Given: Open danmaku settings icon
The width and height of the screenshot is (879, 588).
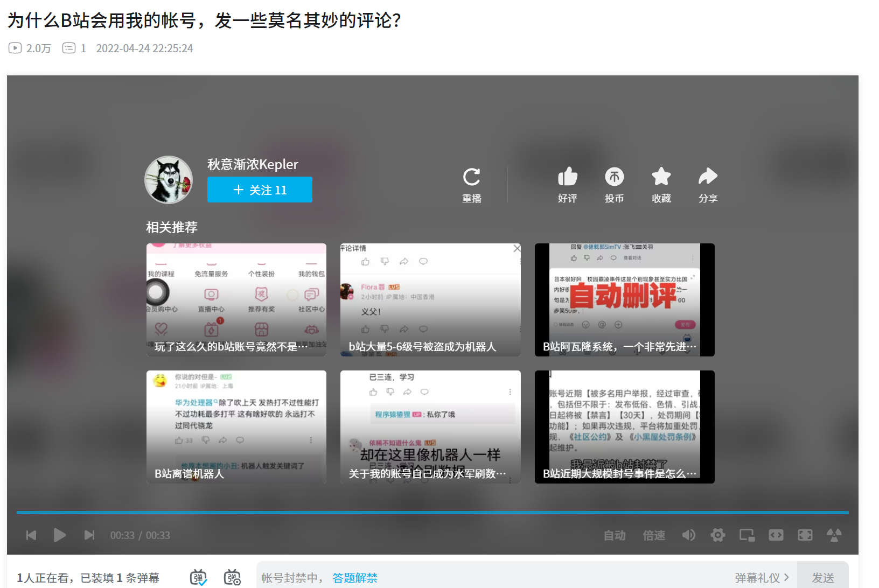Looking at the screenshot, I should coord(232,577).
